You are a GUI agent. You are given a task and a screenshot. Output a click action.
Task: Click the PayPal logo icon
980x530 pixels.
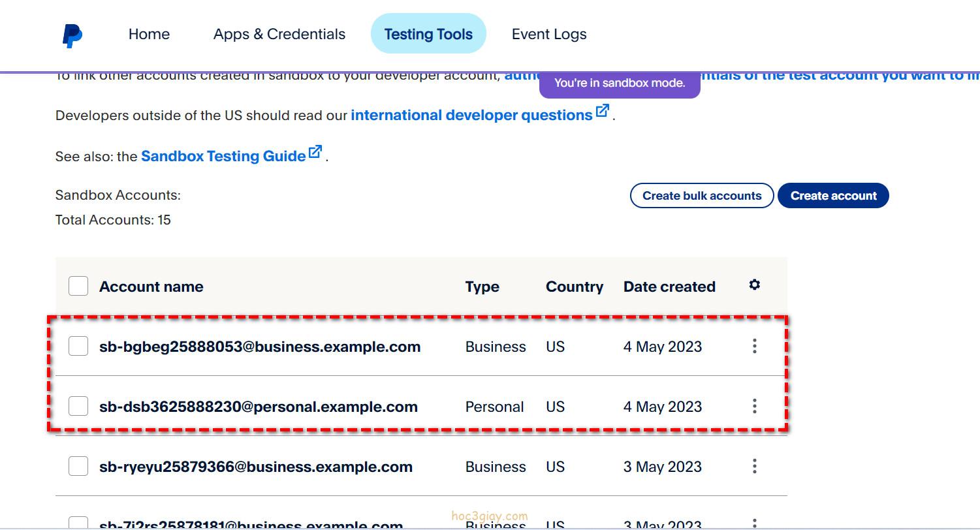72,35
